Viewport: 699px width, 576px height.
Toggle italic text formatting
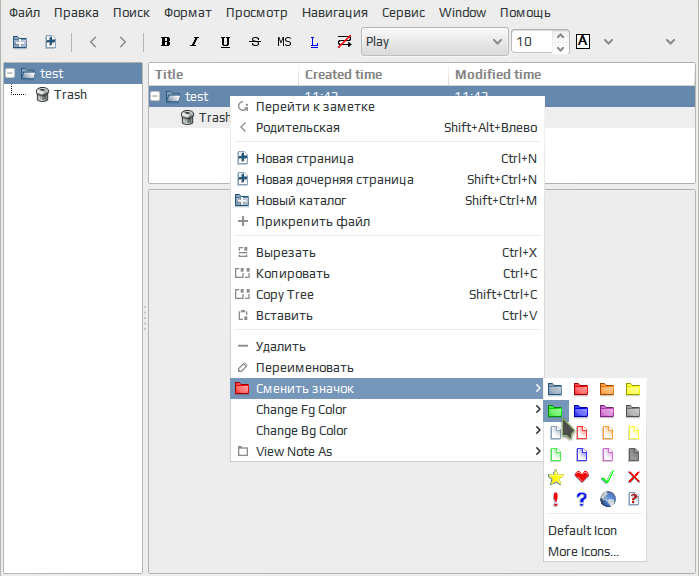(195, 42)
